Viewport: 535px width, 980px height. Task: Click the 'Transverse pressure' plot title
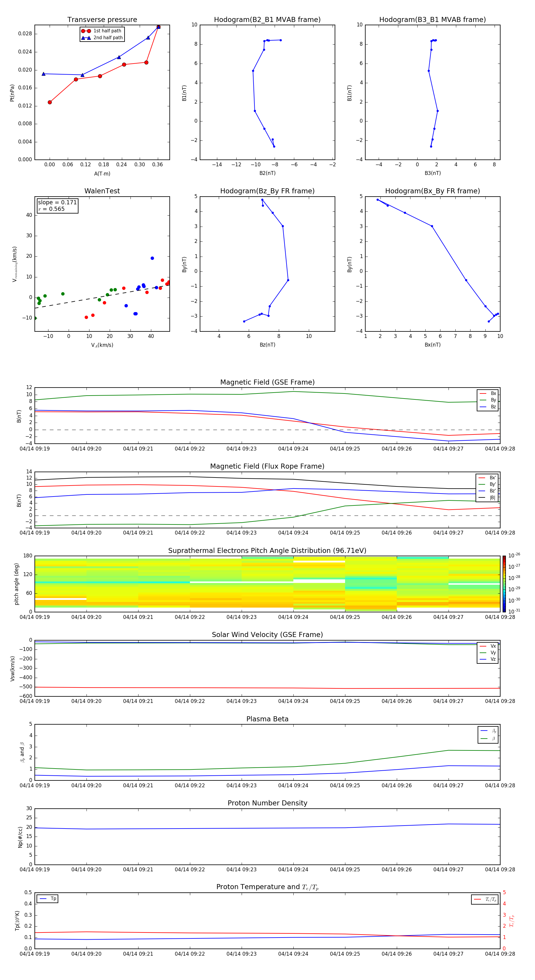102,20
